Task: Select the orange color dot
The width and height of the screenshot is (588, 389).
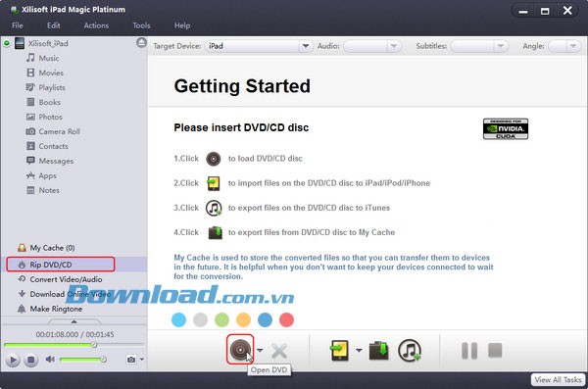Action: pyautogui.click(x=243, y=320)
